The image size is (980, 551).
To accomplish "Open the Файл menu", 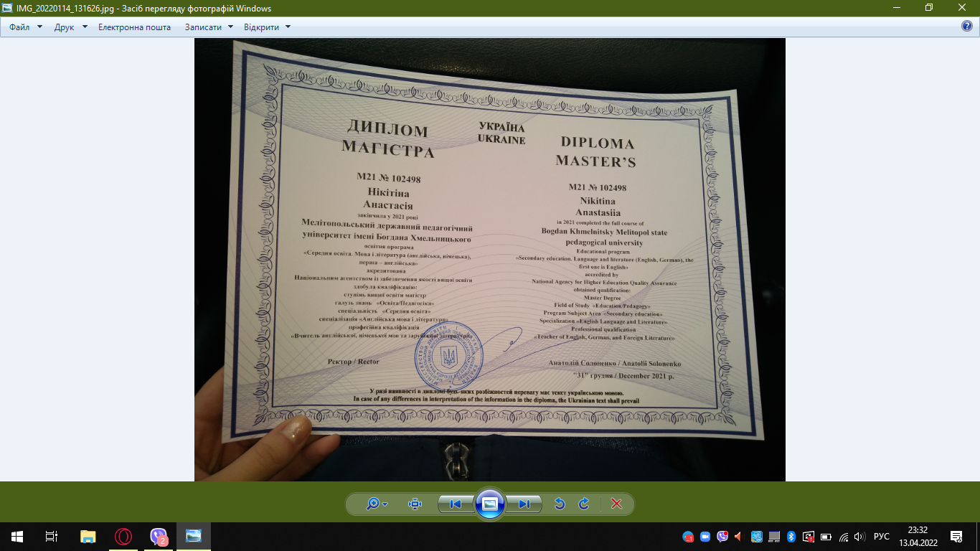I will 26,27.
